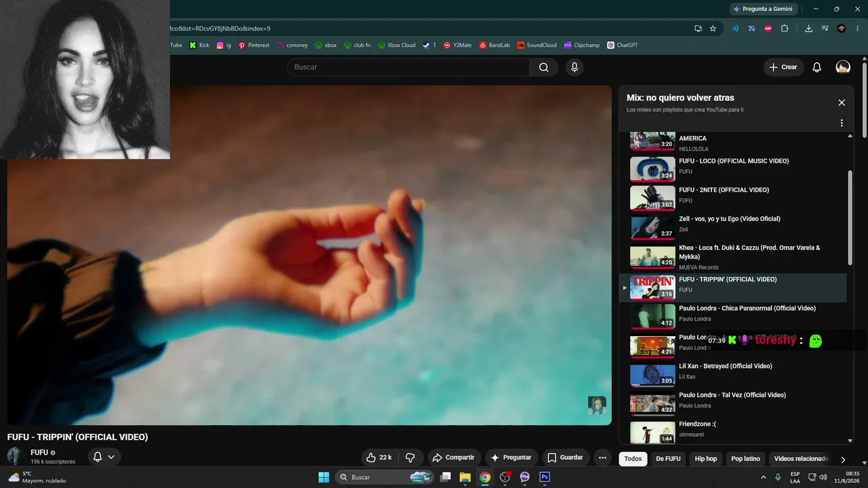Viewport: 868px width, 488px height.
Task: Click the taskbar Buscar search box
Action: 385,477
